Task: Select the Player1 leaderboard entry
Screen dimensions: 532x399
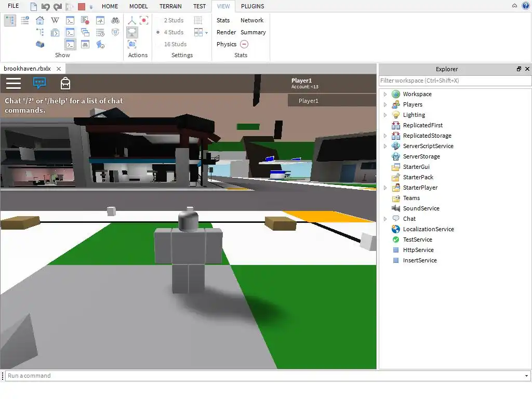Action: 332,101
